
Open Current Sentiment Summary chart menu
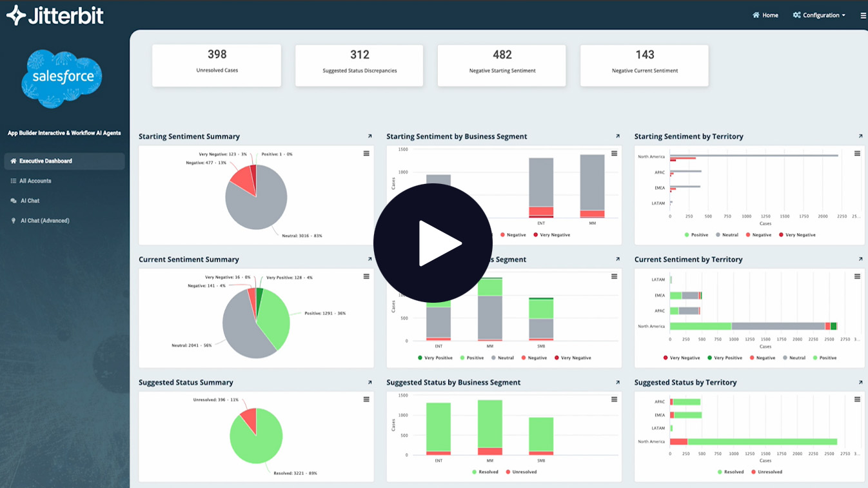366,276
